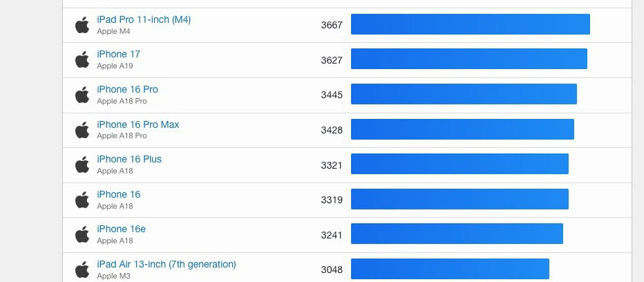This screenshot has height=282, width=644.
Task: Follow the iPhone 16 Plus link
Action: click(x=129, y=159)
